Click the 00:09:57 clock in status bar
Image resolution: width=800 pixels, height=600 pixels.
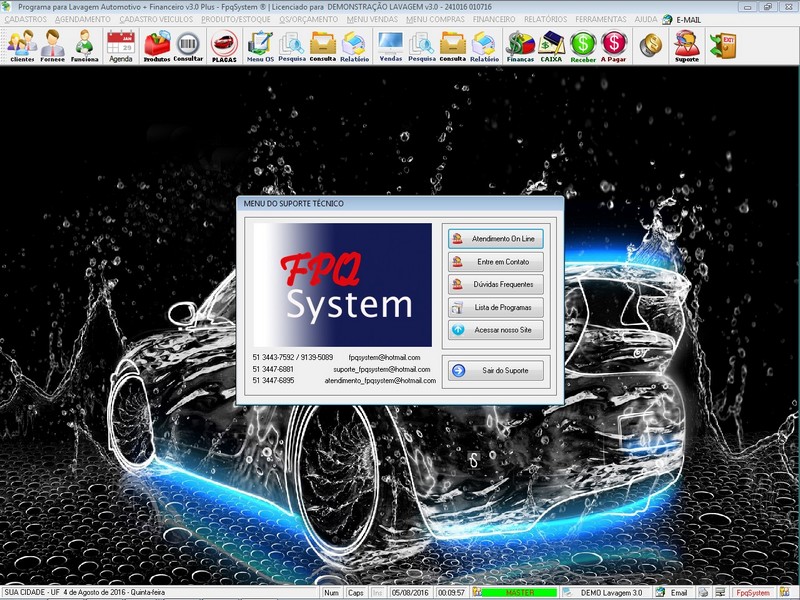(x=452, y=593)
